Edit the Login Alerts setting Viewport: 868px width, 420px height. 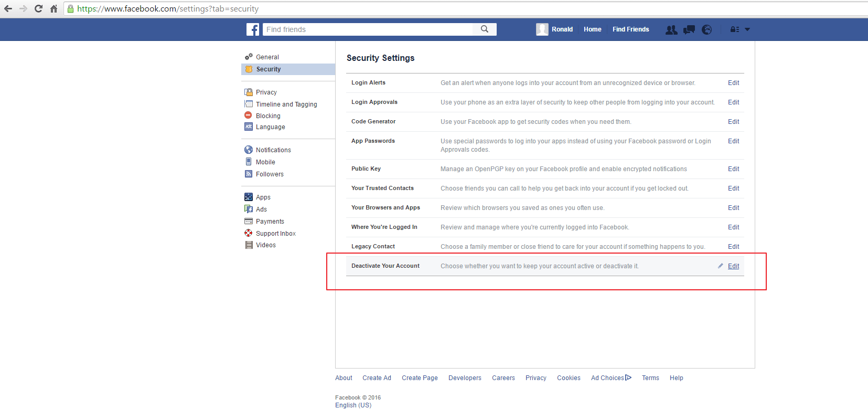click(x=733, y=83)
